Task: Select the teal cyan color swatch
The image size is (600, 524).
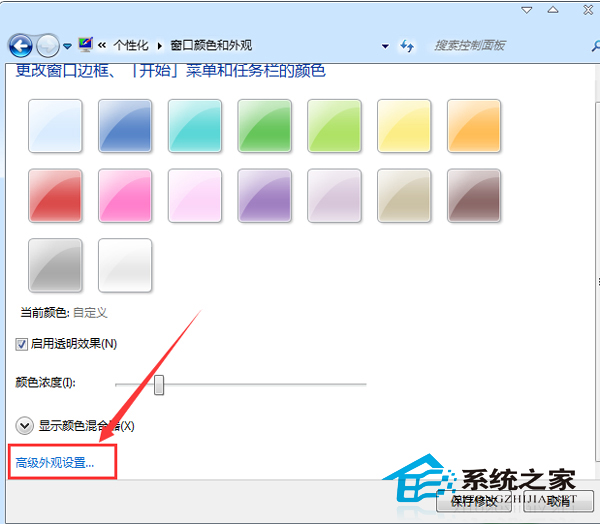Action: click(195, 126)
